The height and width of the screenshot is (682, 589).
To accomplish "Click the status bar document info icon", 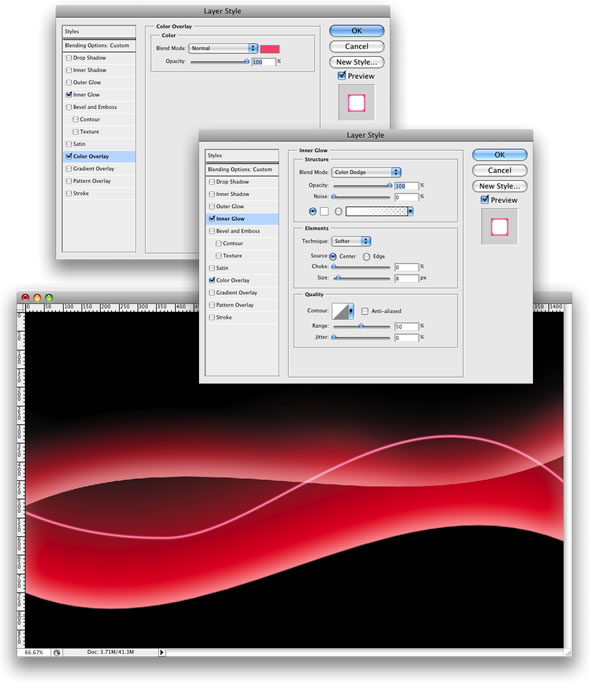I will [x=57, y=652].
